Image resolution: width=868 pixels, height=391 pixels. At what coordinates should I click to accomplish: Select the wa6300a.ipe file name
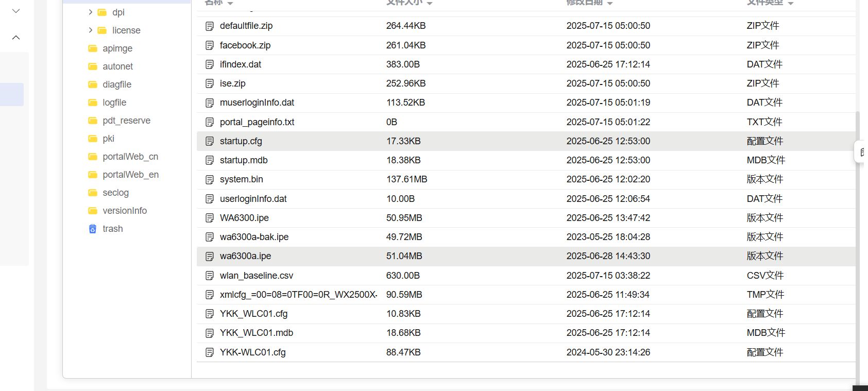pos(246,256)
